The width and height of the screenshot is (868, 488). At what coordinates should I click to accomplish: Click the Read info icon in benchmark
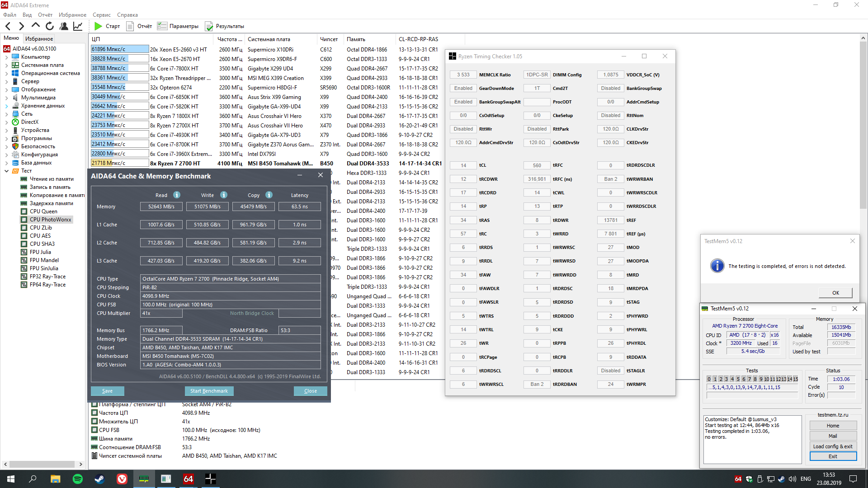tap(177, 195)
